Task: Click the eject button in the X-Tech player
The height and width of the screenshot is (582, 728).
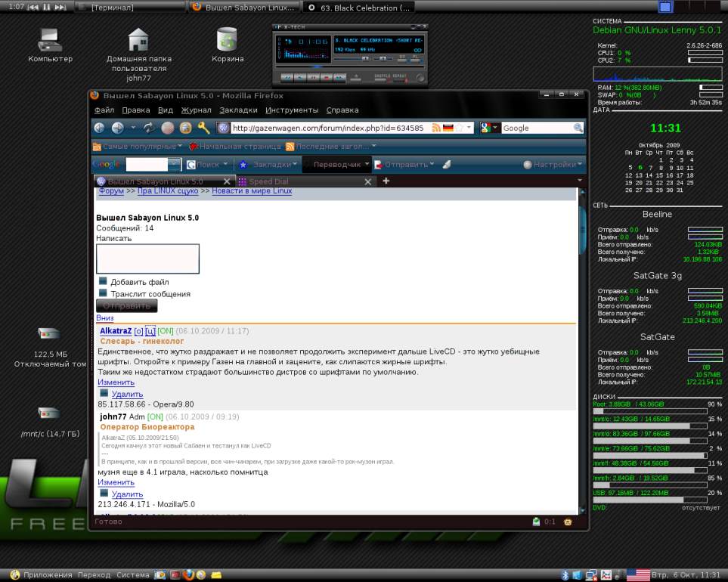Action: (x=355, y=78)
